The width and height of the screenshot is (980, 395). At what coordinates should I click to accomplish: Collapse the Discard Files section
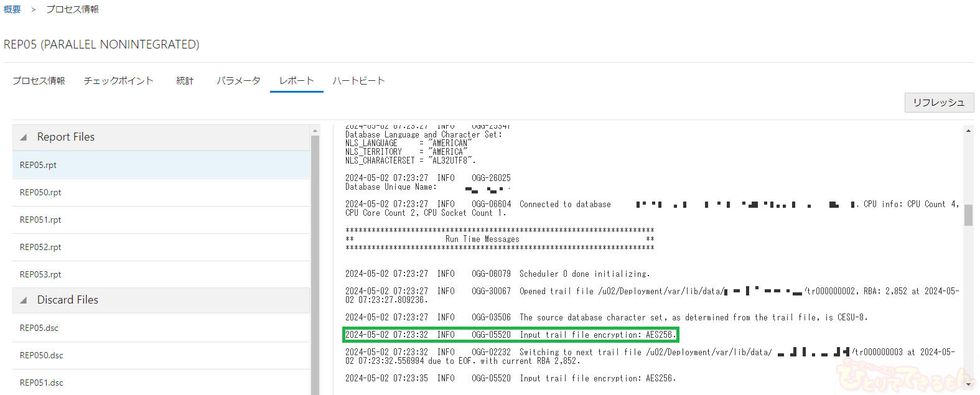pos(24,300)
